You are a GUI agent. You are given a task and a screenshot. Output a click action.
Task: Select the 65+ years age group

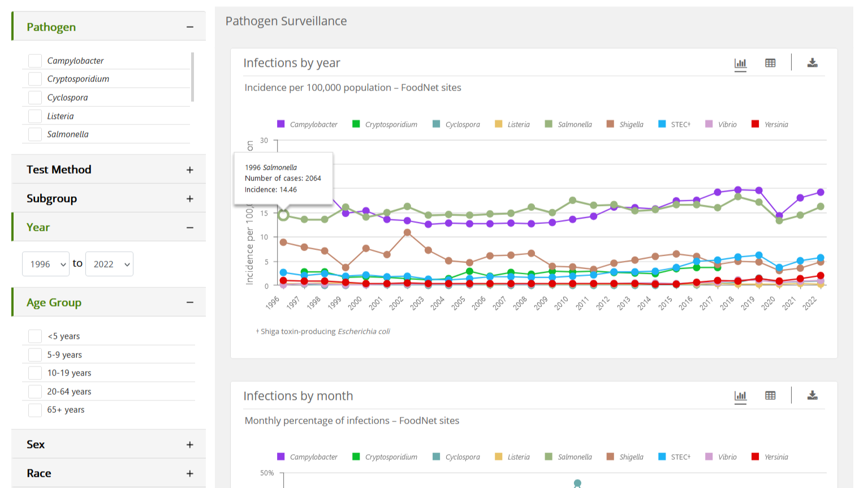pyautogui.click(x=35, y=410)
